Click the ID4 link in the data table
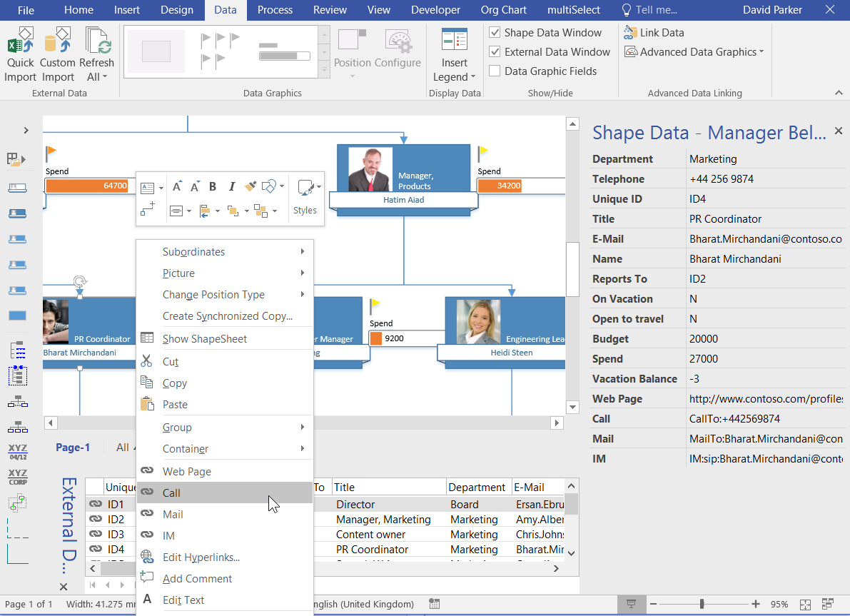 pyautogui.click(x=116, y=549)
